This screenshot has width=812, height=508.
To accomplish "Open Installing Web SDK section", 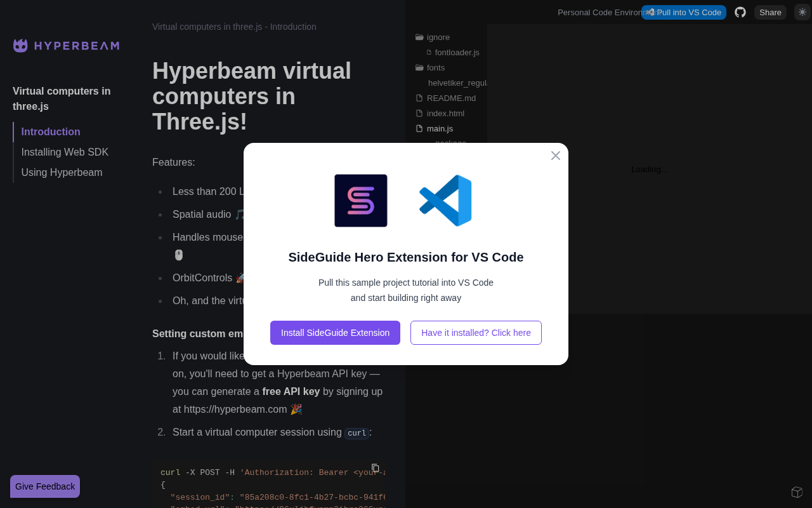I will coord(65,152).
